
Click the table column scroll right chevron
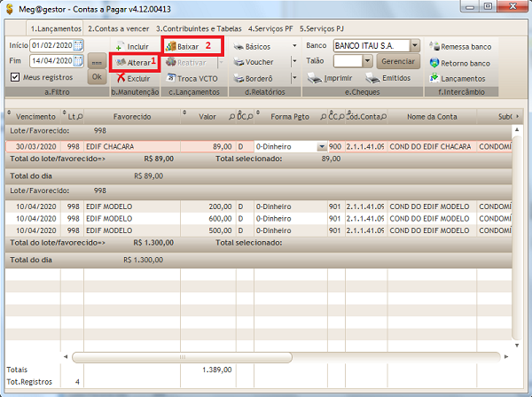[518, 116]
